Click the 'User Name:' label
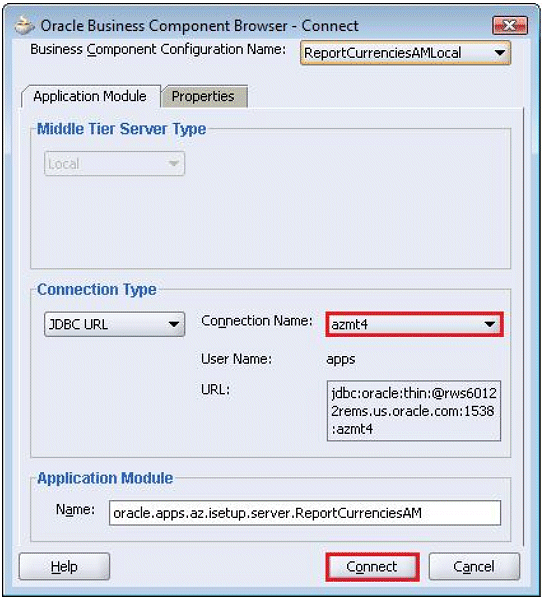Viewport: 544px width, 601px height. click(x=237, y=359)
